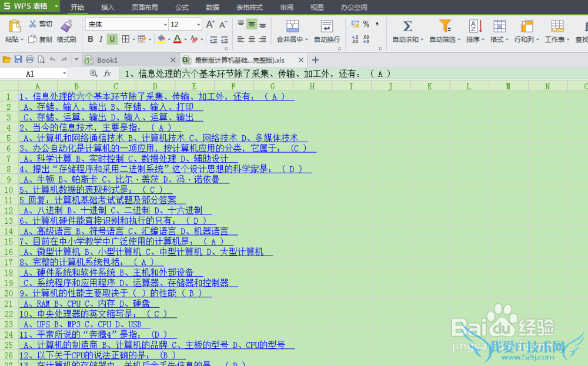Expand Paste (粘贴) options arrow
Screen dimensions: 588x366
22,40
